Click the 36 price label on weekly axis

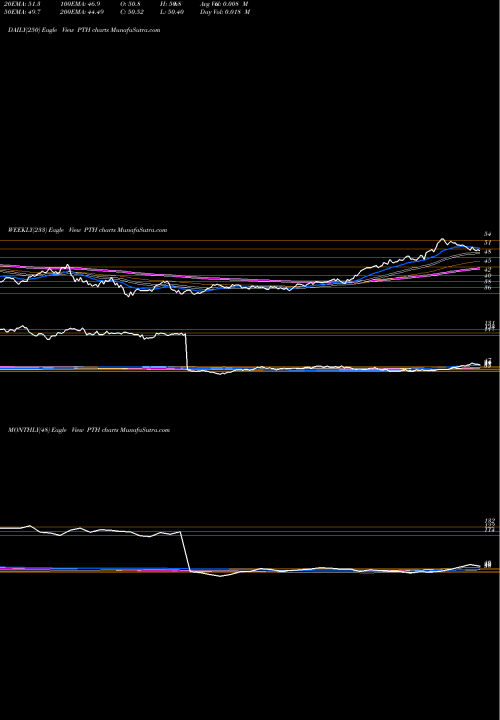488,287
